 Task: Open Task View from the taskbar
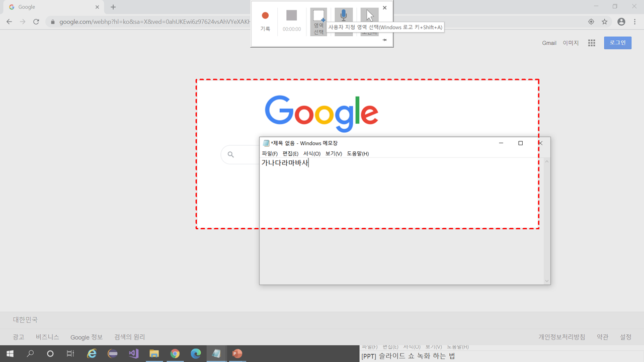(x=70, y=353)
